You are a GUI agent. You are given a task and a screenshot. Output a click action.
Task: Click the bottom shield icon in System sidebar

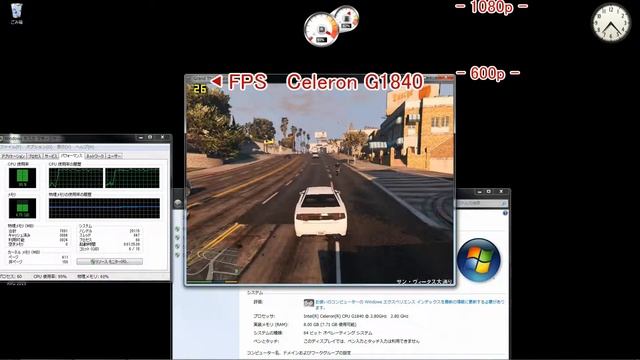click(177, 255)
